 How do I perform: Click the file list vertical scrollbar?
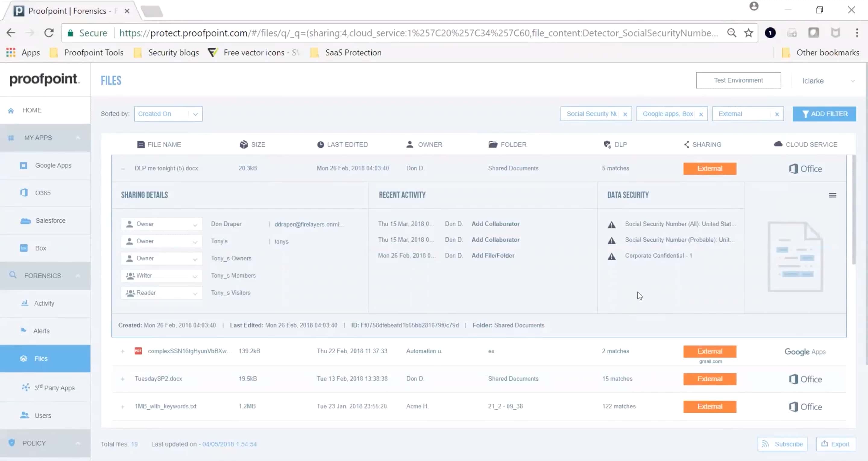point(854,209)
